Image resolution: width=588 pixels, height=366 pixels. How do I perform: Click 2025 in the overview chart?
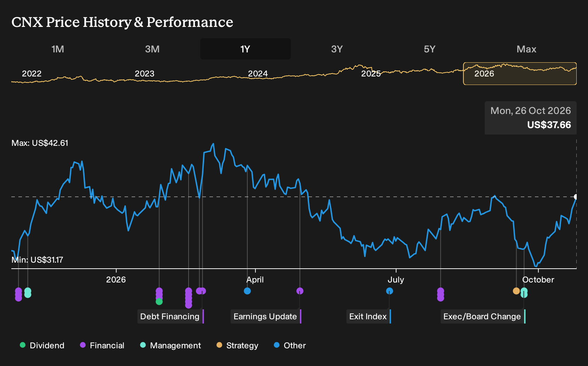coord(371,74)
